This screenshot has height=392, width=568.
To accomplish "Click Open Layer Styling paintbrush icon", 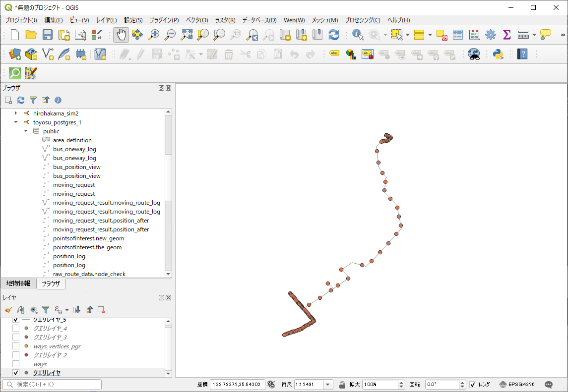I will click(x=8, y=310).
